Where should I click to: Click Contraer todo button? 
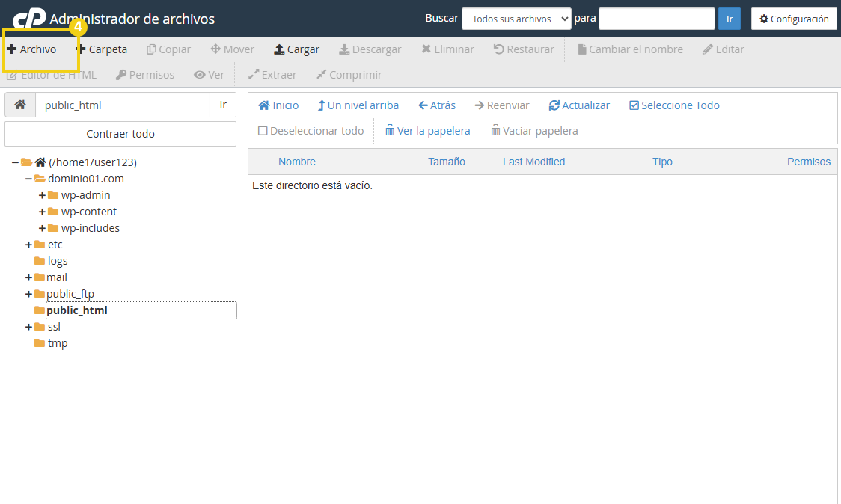tap(120, 134)
